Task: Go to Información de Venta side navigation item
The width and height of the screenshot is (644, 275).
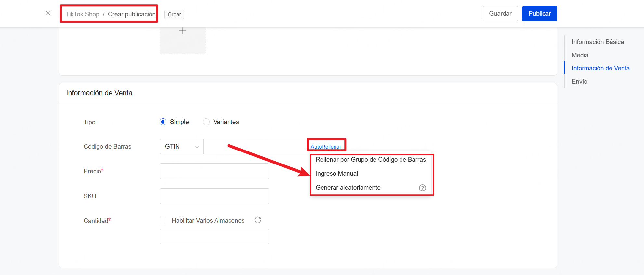Action: pyautogui.click(x=600, y=68)
